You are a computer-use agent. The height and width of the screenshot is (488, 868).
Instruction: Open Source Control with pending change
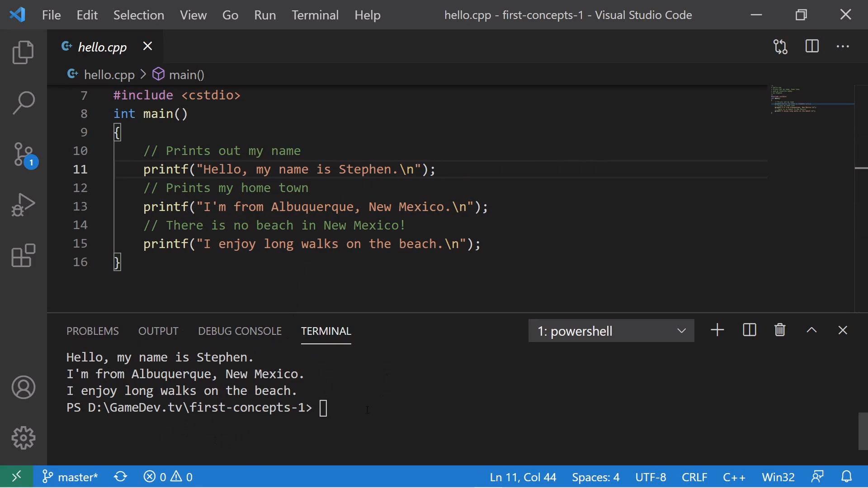point(23,154)
